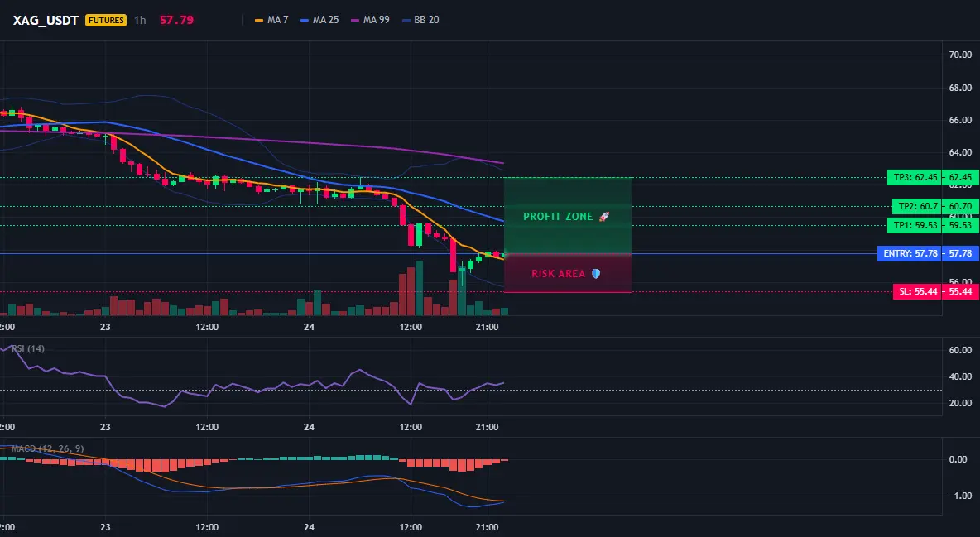Toggle the MA 99 legend entry
The height and width of the screenshot is (537, 980).
370,20
